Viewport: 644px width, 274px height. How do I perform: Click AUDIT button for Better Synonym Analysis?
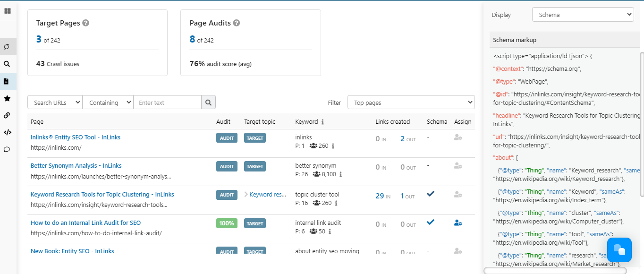227,166
